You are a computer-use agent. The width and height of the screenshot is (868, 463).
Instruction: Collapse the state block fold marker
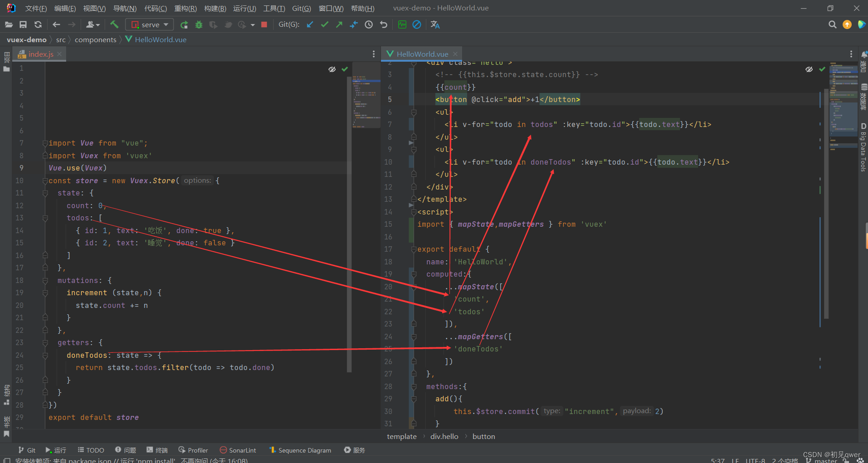(x=45, y=193)
